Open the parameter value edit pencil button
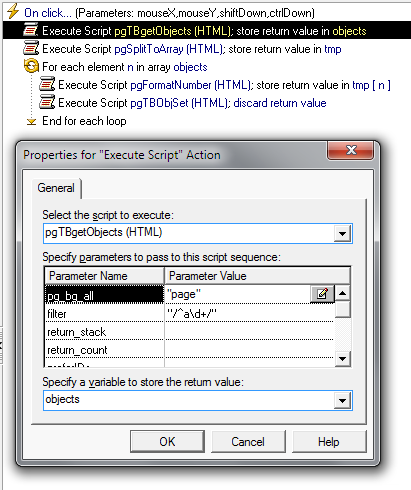Viewport: 411px width, 490px height. [322, 294]
